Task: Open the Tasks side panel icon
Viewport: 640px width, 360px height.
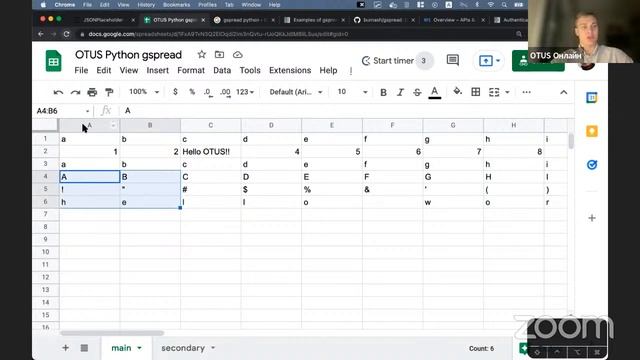Action: pyautogui.click(x=592, y=165)
